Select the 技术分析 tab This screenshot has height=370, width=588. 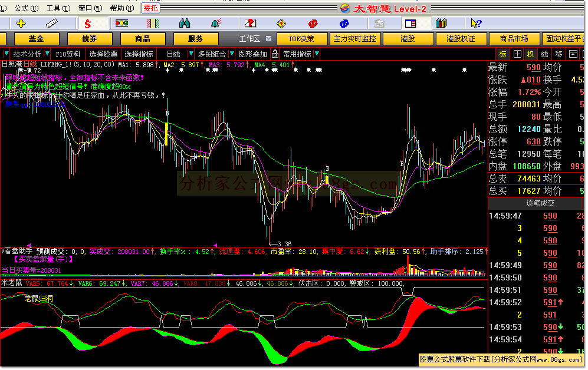27,54
